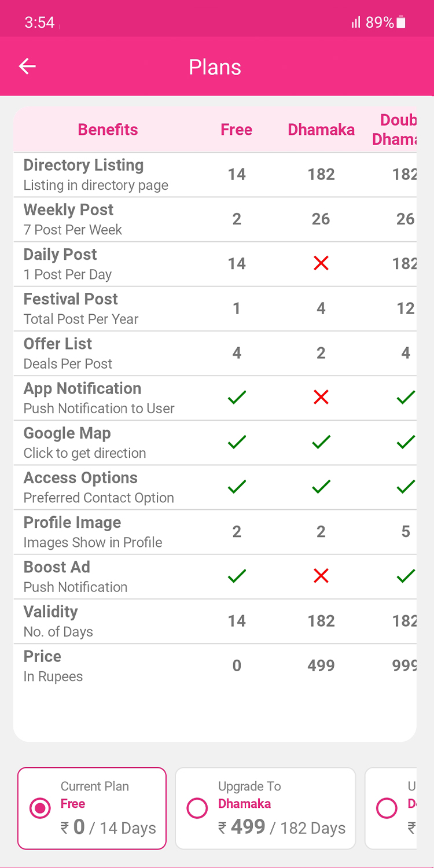Tap the Current Plan Free card
Image resolution: width=434 pixels, height=868 pixels.
click(x=92, y=808)
